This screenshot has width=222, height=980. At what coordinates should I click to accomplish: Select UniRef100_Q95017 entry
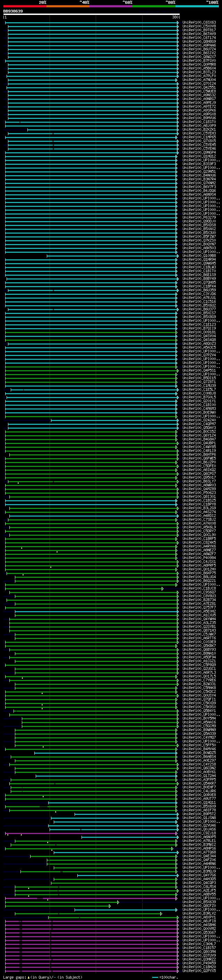[x=199, y=478]
